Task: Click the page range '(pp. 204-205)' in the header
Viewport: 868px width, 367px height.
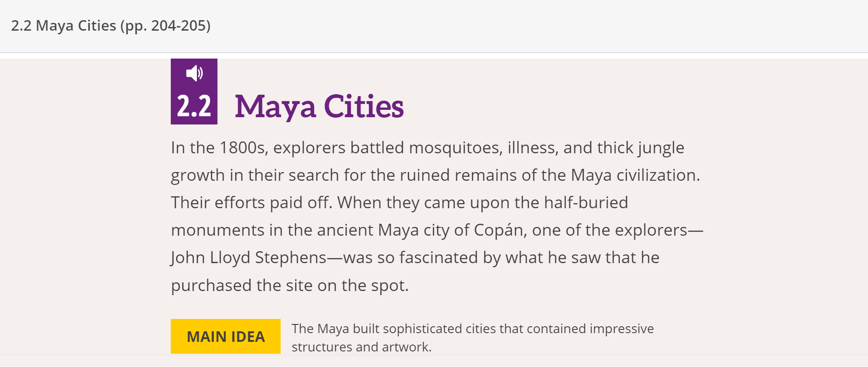Action: click(x=165, y=26)
